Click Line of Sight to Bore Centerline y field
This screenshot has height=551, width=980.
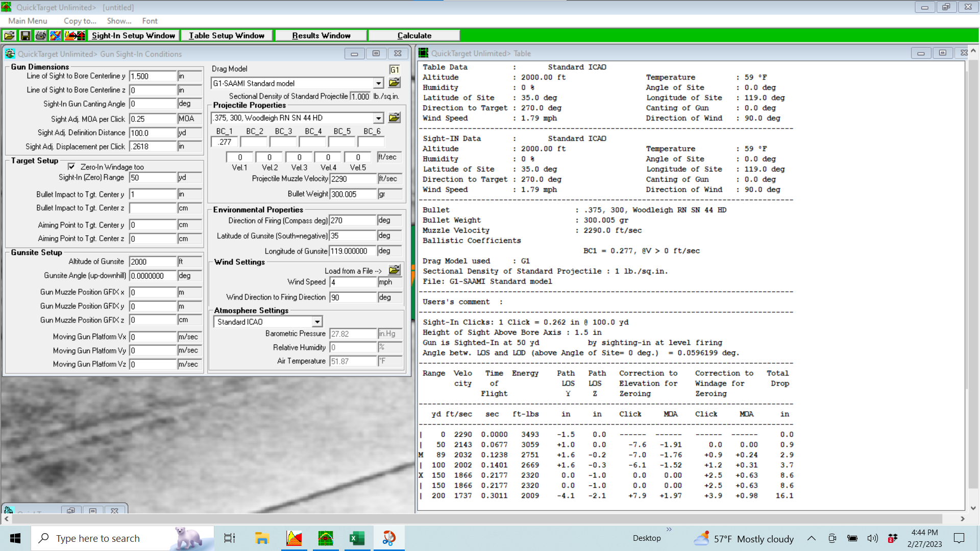pyautogui.click(x=153, y=77)
